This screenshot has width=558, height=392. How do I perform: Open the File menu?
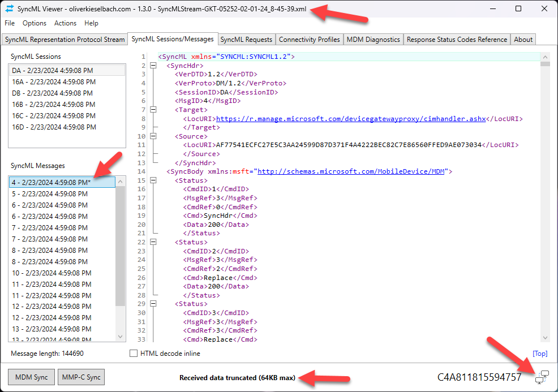[x=10, y=23]
